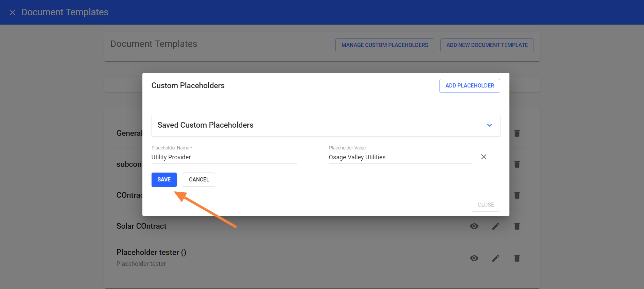Delete the General template with trash icon
The width and height of the screenshot is (644, 289).
tap(517, 133)
